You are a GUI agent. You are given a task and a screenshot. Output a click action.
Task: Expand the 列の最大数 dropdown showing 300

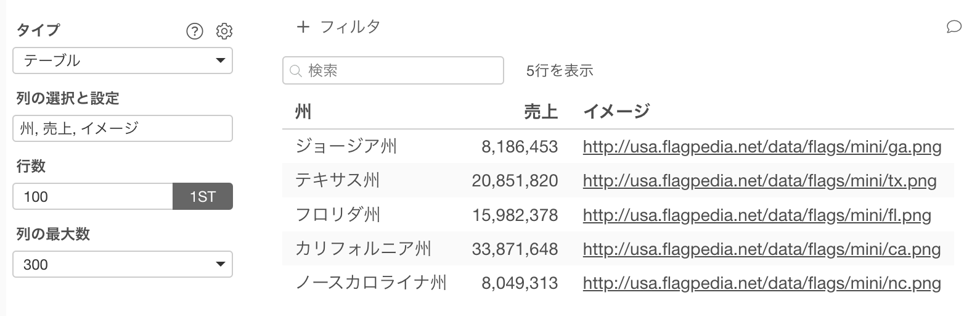click(123, 264)
